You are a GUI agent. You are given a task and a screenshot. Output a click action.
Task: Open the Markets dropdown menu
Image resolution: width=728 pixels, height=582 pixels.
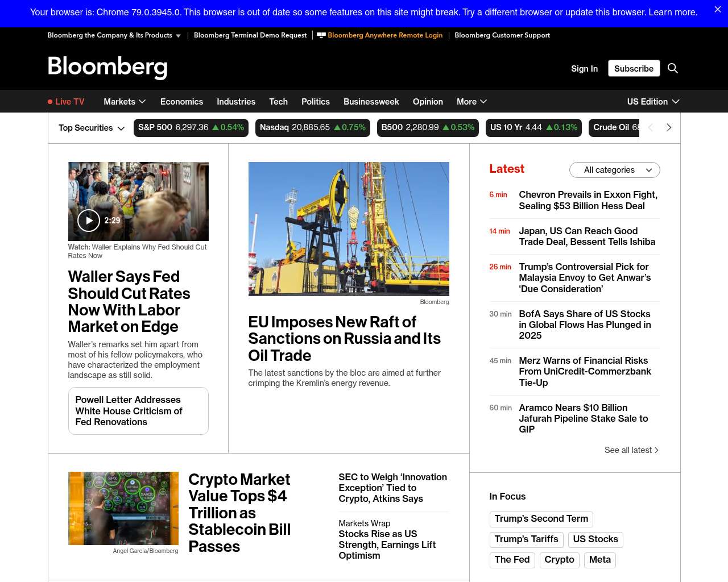click(x=125, y=102)
